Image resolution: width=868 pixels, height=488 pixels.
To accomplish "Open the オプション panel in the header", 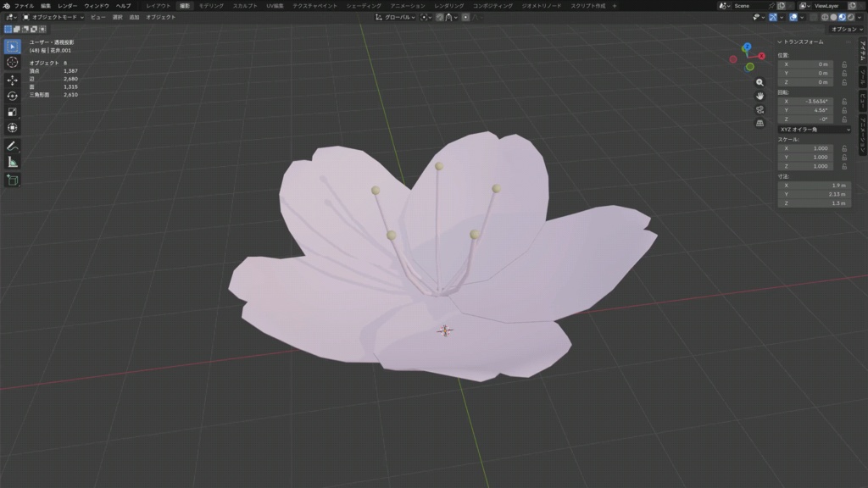I will tap(848, 29).
